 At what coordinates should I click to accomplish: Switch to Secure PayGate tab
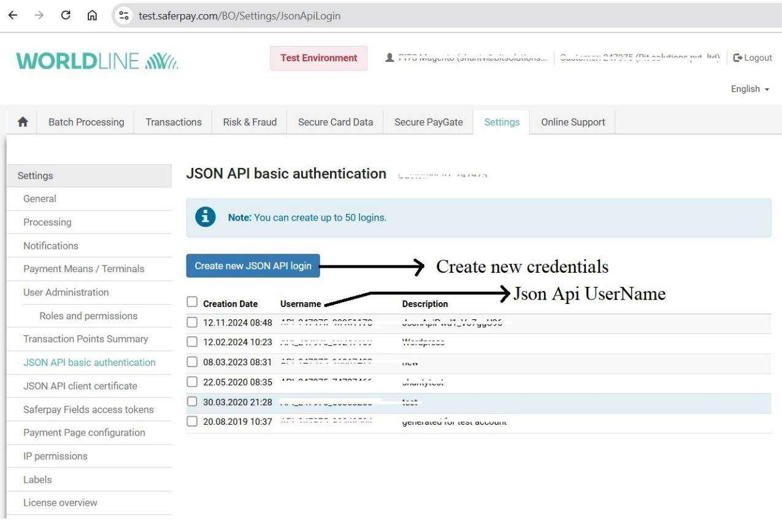(x=428, y=122)
